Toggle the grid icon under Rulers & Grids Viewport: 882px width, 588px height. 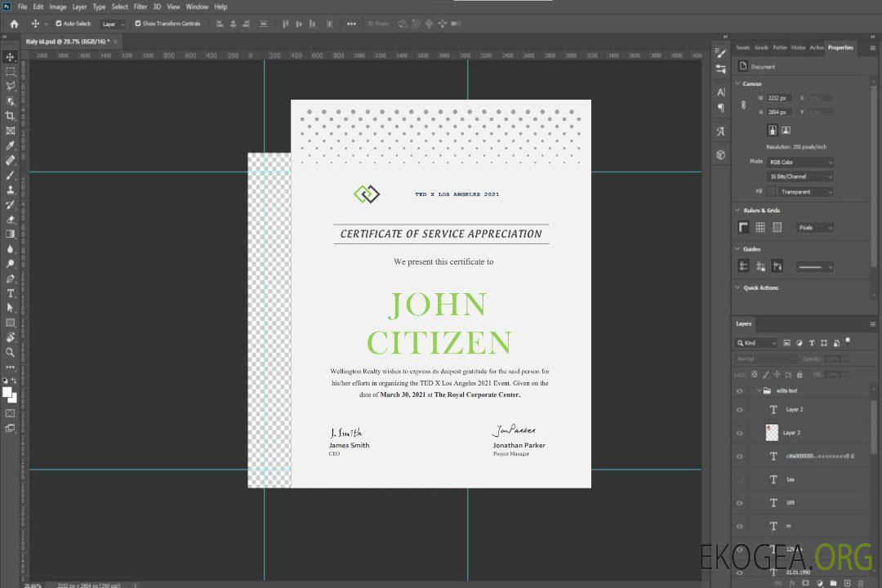[760, 228]
